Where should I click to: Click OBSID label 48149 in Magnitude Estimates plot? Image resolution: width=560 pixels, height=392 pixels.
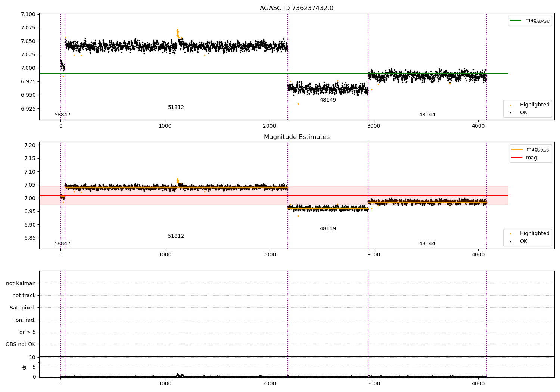(328, 229)
